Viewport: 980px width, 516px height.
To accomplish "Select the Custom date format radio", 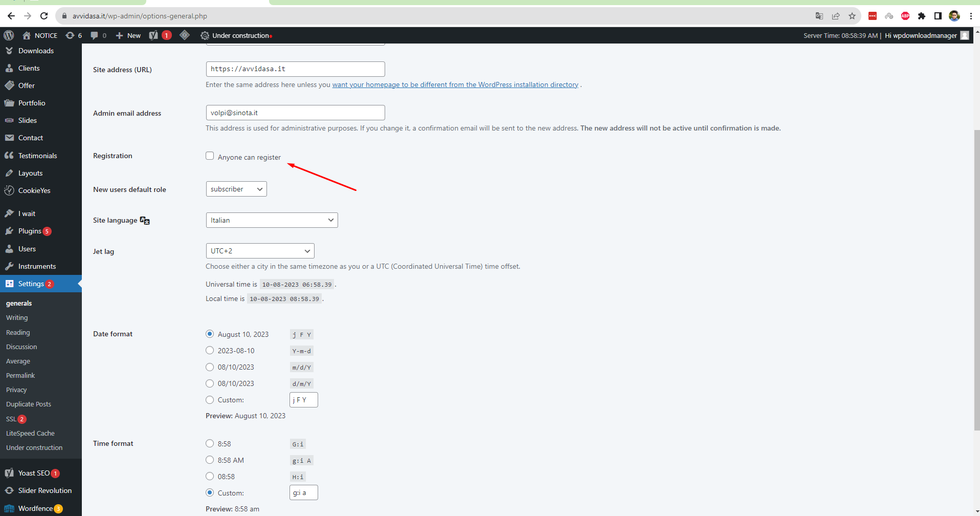I will (x=210, y=399).
